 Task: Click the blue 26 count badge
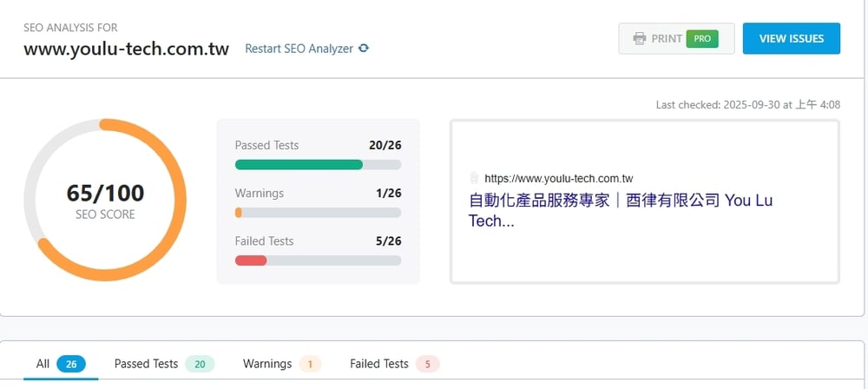coord(71,364)
